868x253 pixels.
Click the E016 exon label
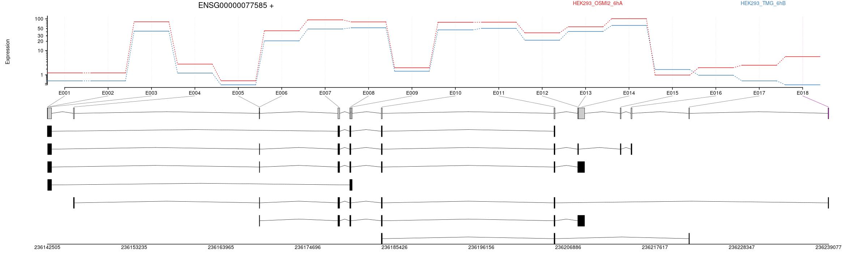pyautogui.click(x=716, y=93)
